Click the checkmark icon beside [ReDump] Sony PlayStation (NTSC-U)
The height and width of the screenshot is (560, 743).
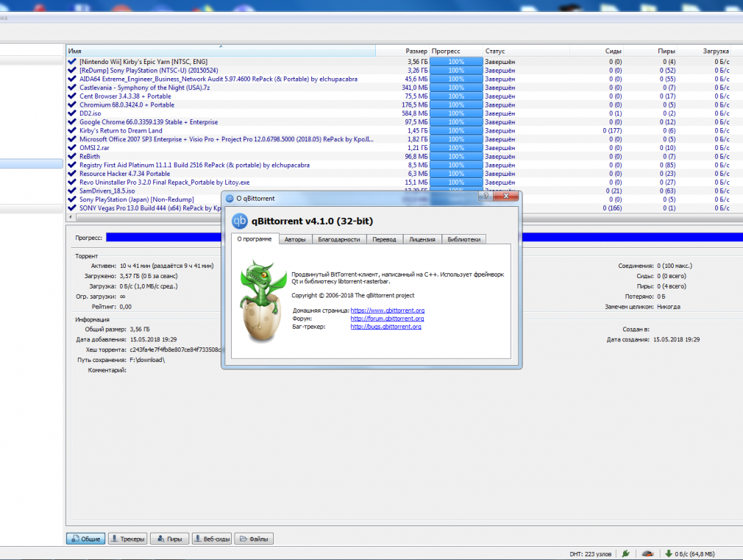pos(72,70)
